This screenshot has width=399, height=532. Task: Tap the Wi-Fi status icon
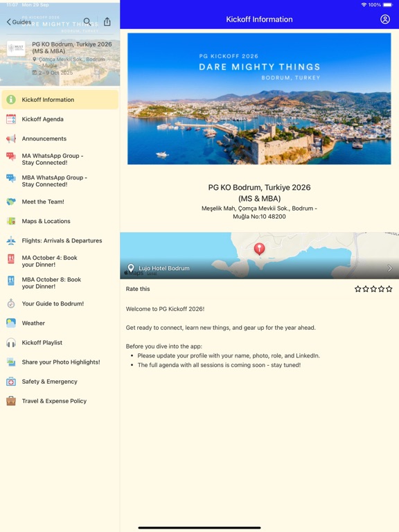click(x=364, y=5)
